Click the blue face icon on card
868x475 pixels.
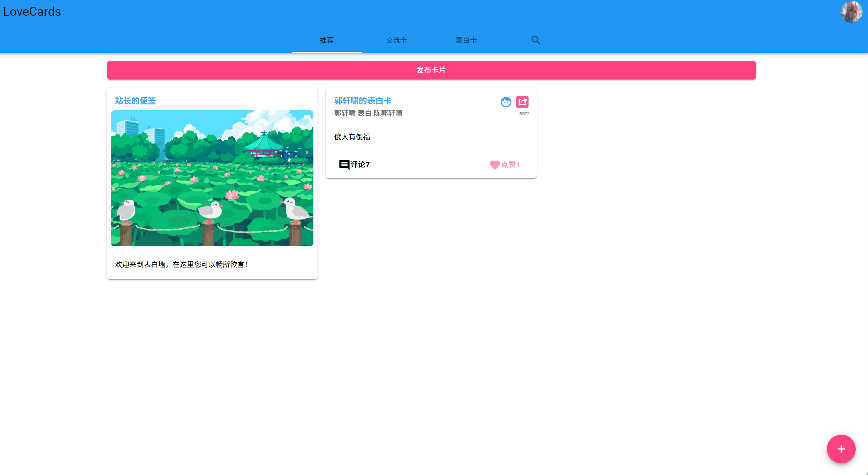point(506,102)
